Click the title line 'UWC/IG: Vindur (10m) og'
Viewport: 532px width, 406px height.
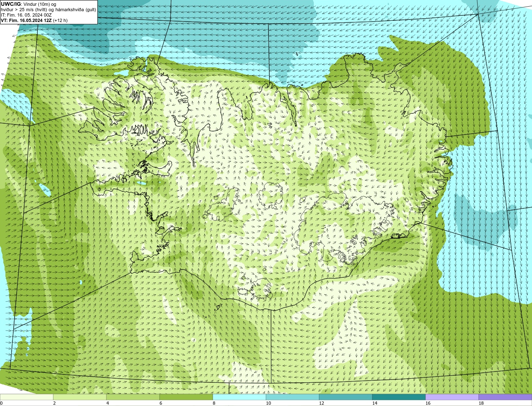pos(29,4)
